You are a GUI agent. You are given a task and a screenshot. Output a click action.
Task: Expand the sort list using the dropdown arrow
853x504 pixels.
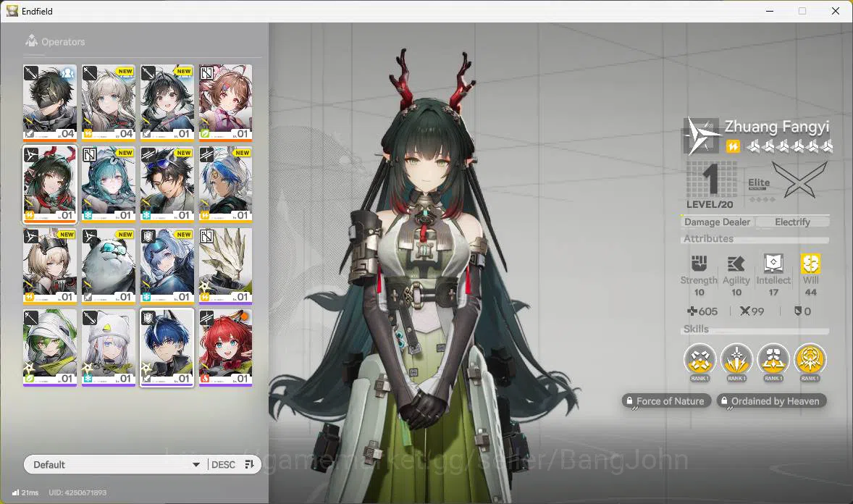[196, 465]
